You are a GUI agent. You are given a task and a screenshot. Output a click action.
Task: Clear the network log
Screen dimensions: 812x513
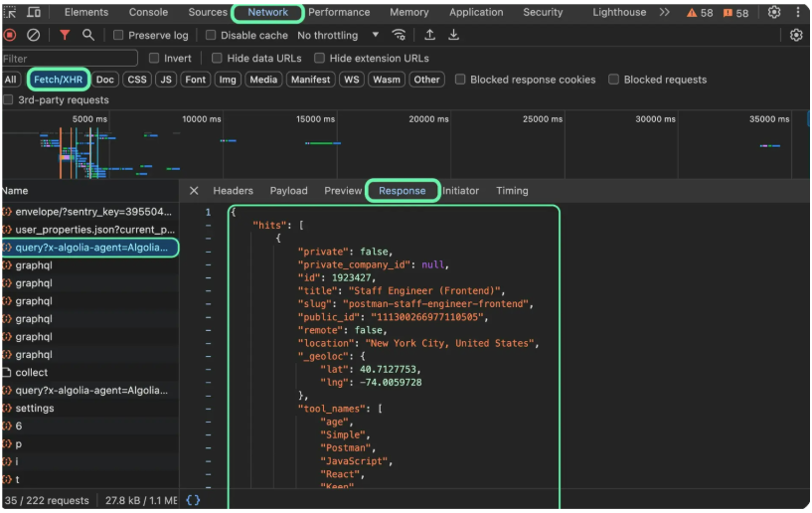[x=33, y=35]
